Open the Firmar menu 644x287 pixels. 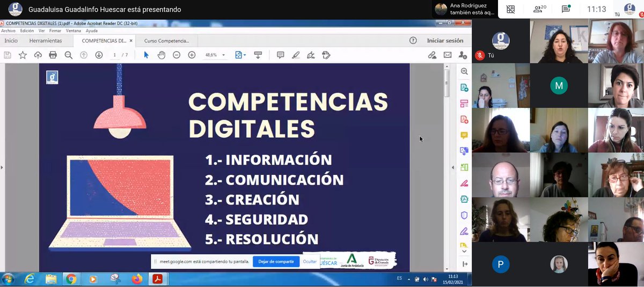pyautogui.click(x=55, y=31)
